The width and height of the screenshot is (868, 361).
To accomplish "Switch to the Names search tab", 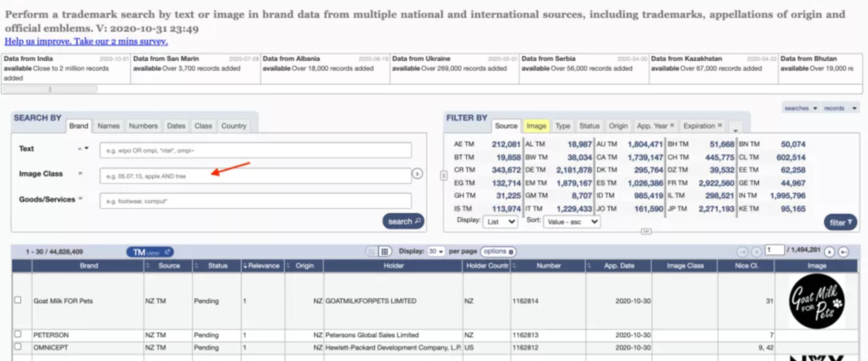I will (108, 126).
